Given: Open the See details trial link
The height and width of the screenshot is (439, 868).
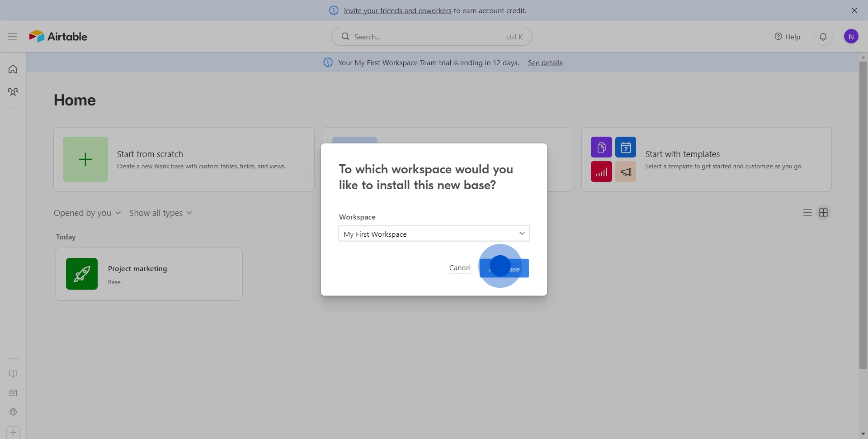Looking at the screenshot, I should click(545, 63).
